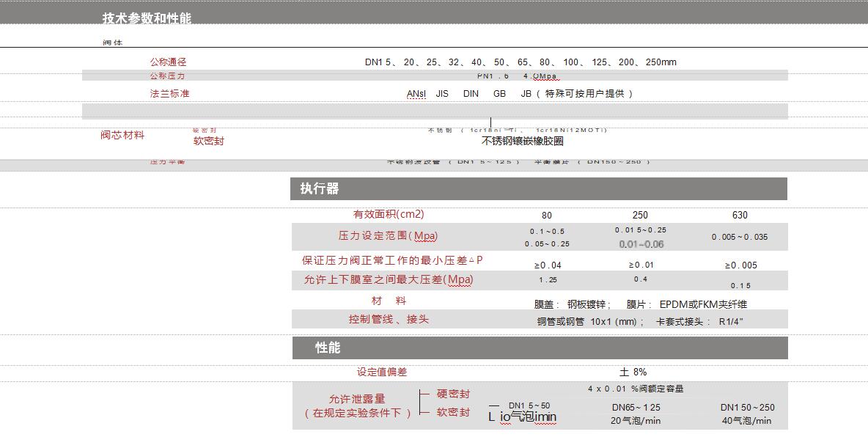Image resolution: width=868 pixels, height=437 pixels.
Task: Click the 控制管线、接头 label
Action: click(389, 320)
